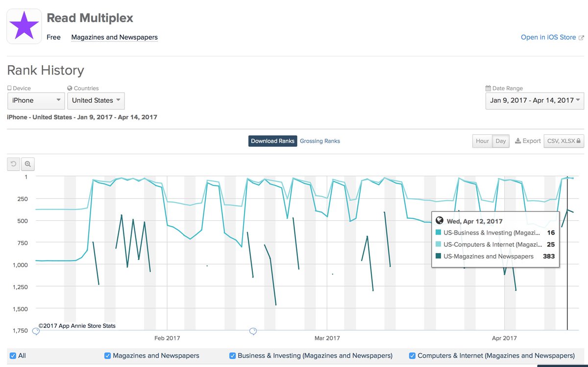Click the Rank History heading
Image resolution: width=588 pixels, height=367 pixels.
point(46,70)
